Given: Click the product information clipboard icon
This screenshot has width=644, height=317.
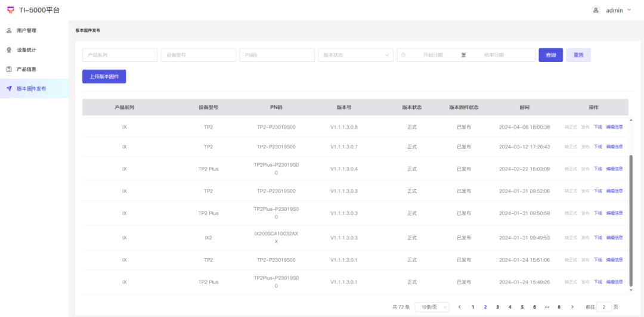Looking at the screenshot, I should 9,69.
